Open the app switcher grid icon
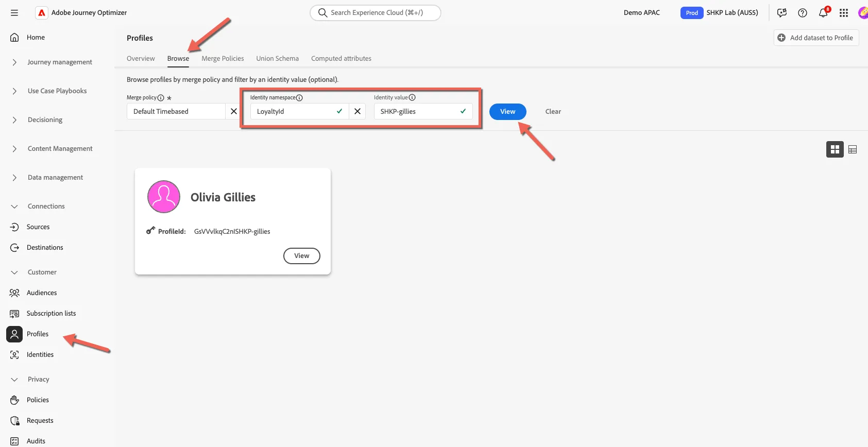This screenshot has width=868, height=447. coord(844,13)
